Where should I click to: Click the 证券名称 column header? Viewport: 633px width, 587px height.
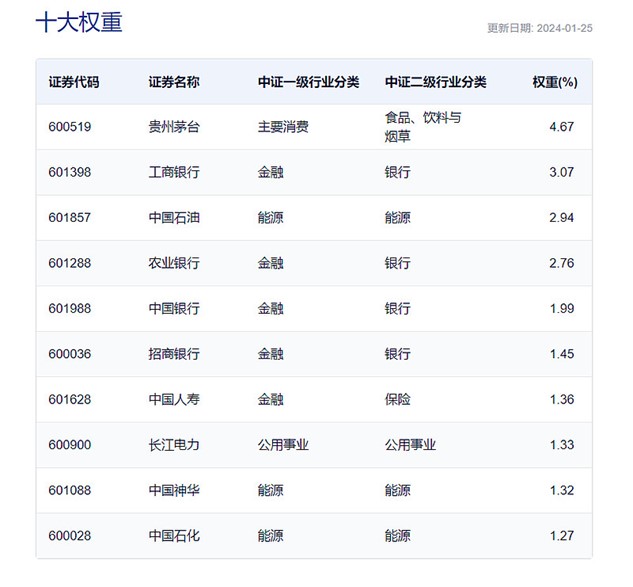pyautogui.click(x=174, y=82)
